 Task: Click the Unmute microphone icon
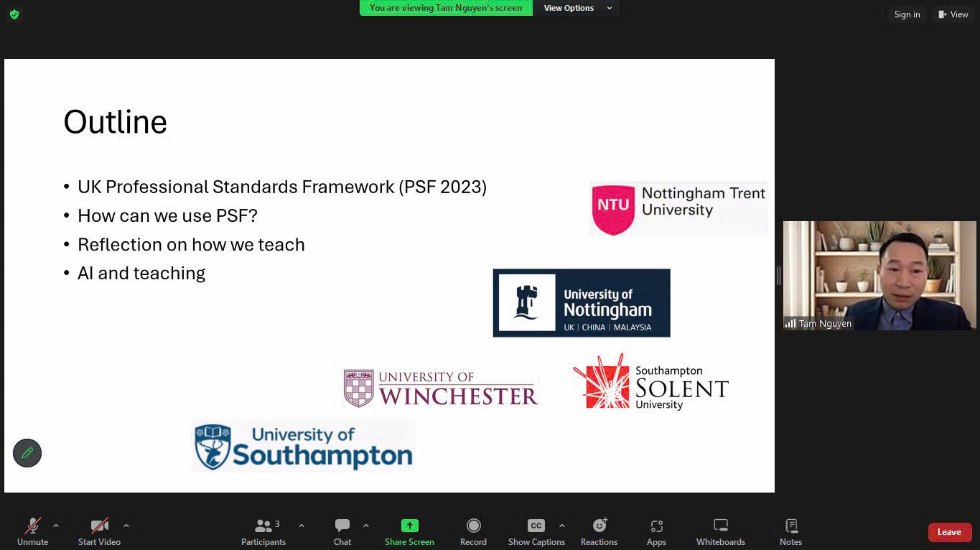click(33, 526)
